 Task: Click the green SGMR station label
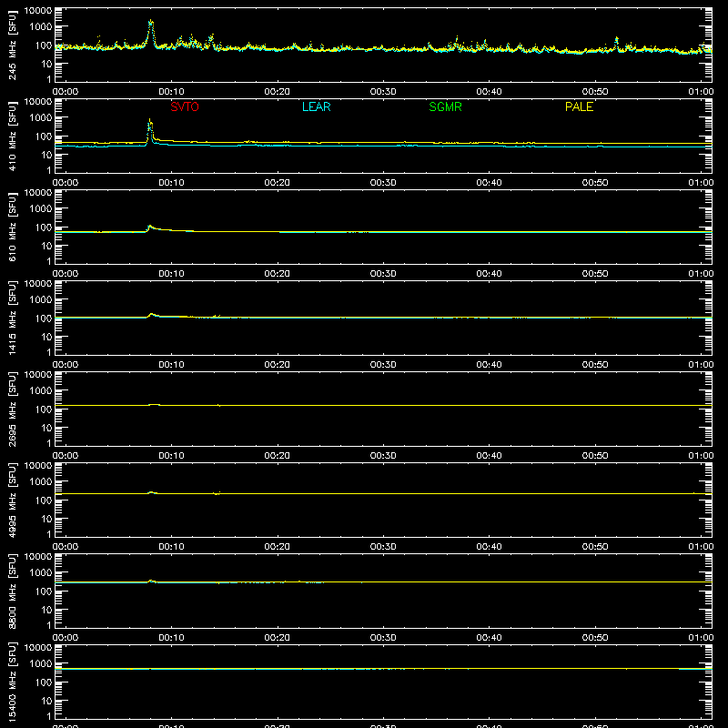pos(445,106)
